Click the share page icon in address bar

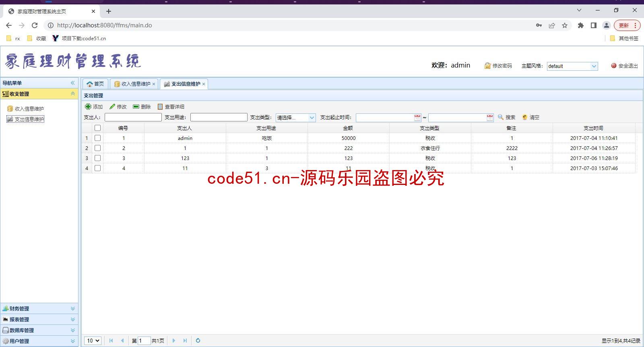(x=552, y=25)
